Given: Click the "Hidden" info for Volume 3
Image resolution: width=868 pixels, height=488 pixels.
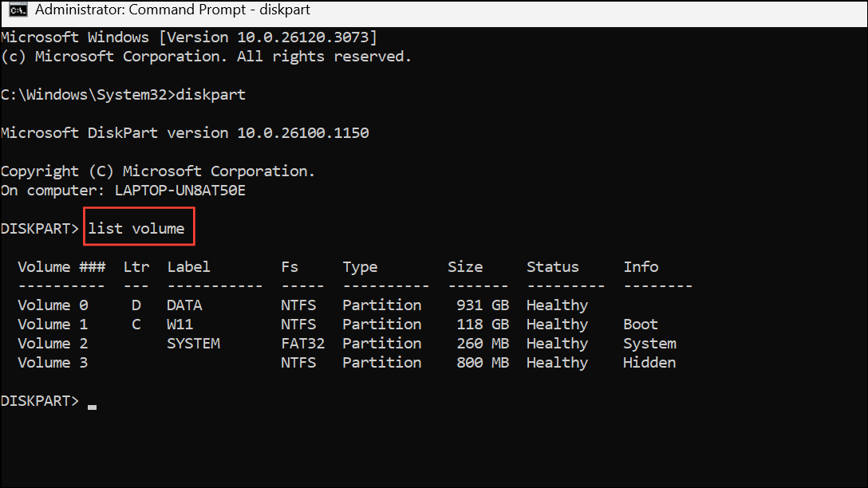Looking at the screenshot, I should pyautogui.click(x=649, y=363).
